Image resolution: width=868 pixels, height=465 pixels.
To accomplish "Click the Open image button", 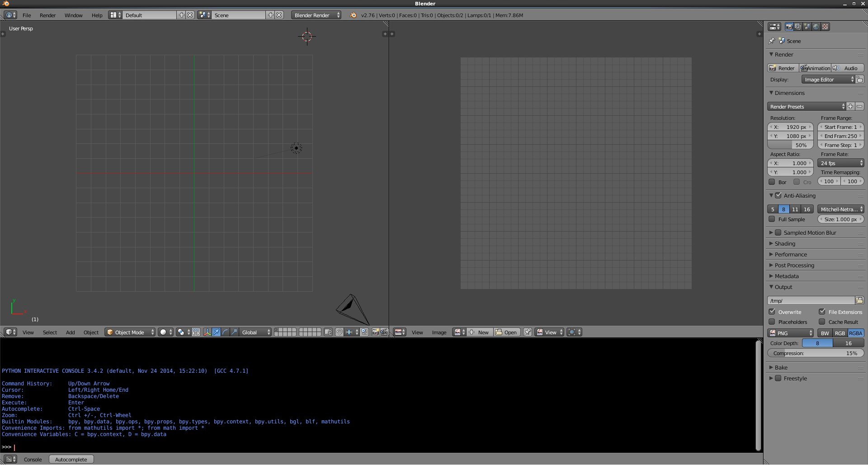I will 506,332.
